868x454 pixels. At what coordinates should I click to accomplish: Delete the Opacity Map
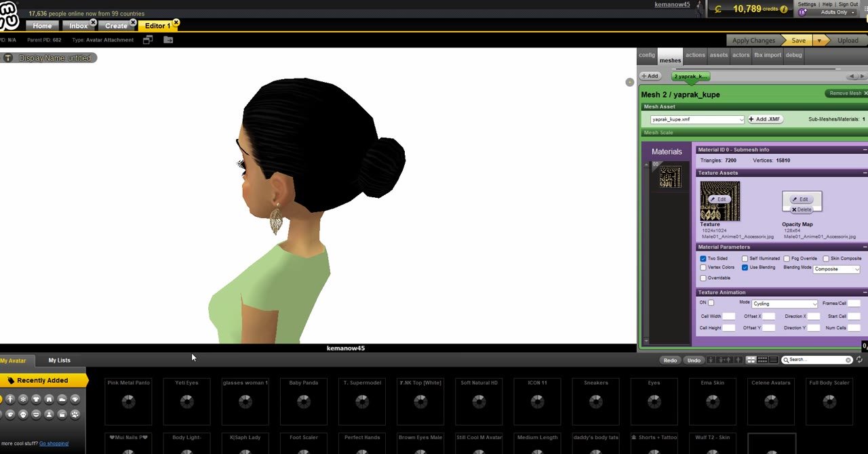[801, 209]
